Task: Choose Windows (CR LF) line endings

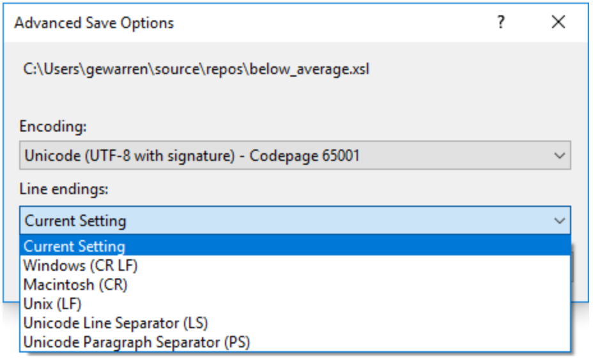Action: [x=81, y=264]
